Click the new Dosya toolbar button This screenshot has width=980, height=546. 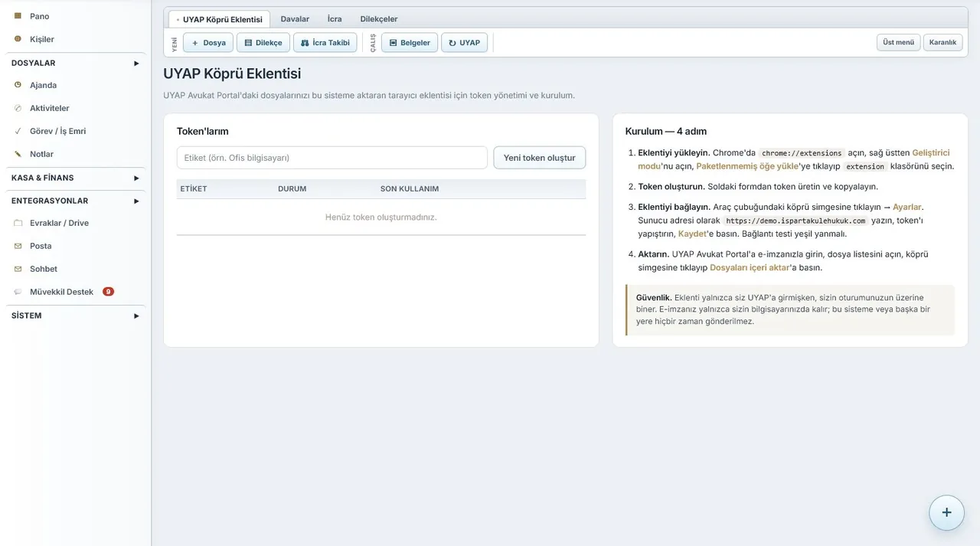tap(208, 43)
